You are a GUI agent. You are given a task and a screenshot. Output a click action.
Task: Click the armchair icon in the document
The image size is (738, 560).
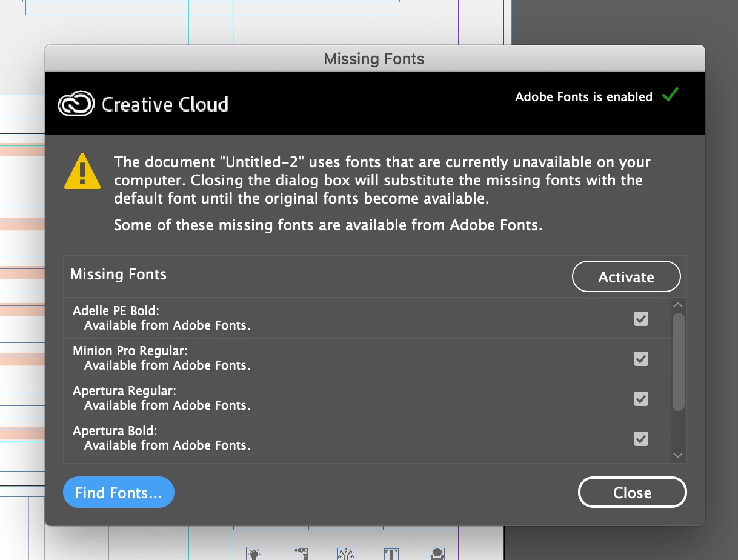point(437,553)
